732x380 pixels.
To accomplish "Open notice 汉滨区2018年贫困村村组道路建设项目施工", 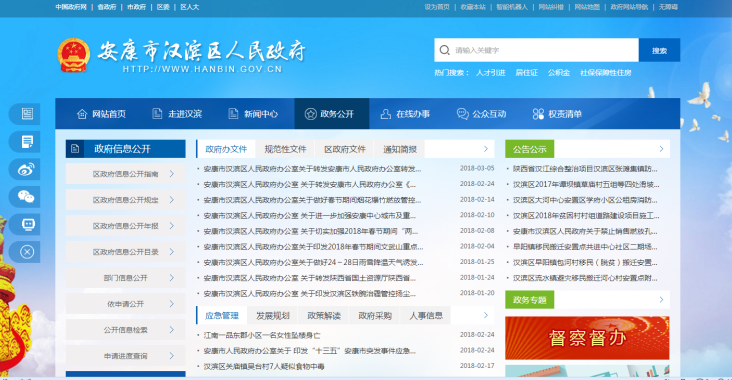I will pyautogui.click(x=586, y=216).
